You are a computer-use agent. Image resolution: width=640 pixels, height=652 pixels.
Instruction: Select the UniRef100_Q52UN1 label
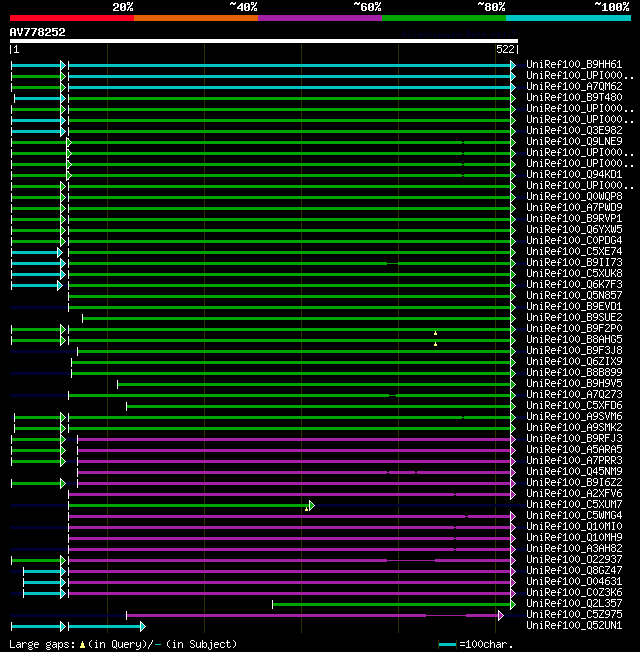pyautogui.click(x=574, y=625)
